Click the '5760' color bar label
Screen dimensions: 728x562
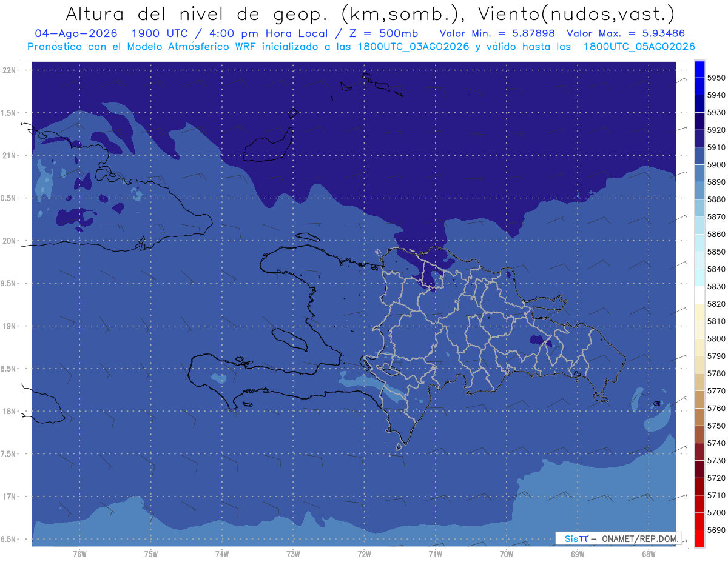tap(716, 408)
